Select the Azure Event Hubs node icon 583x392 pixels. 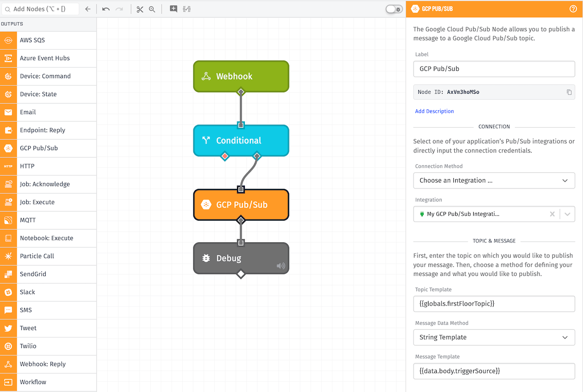pos(8,58)
